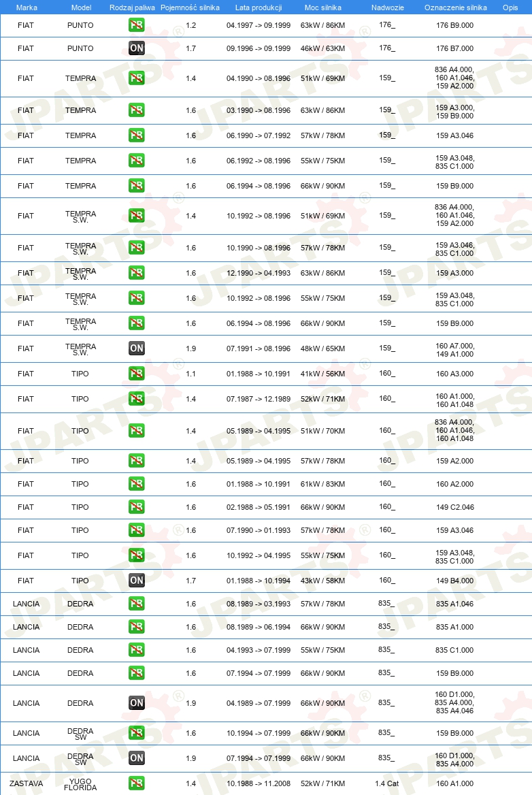This screenshot has height=795, width=532.
Task: Click the PB icon in Tipo 149 C2.046 row
Action: pyautogui.click(x=136, y=507)
